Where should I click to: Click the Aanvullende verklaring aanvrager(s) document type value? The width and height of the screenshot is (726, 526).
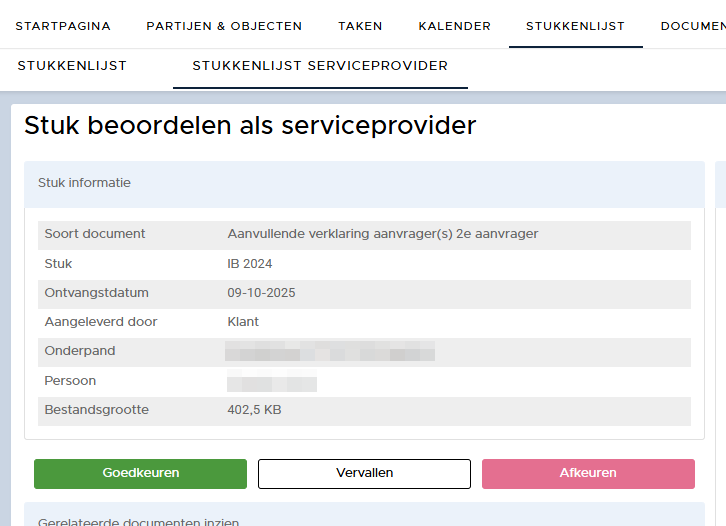pyautogui.click(x=382, y=234)
